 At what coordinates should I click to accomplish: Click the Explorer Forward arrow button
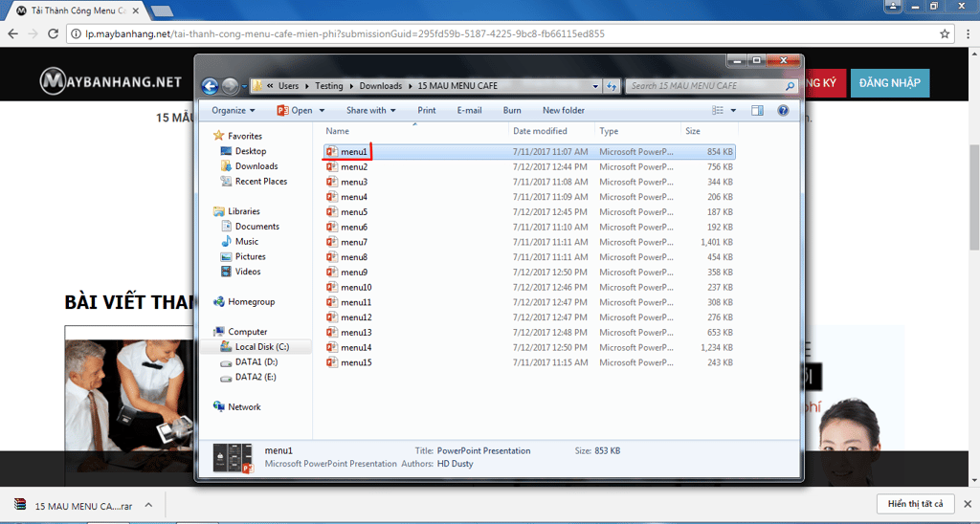pyautogui.click(x=230, y=86)
